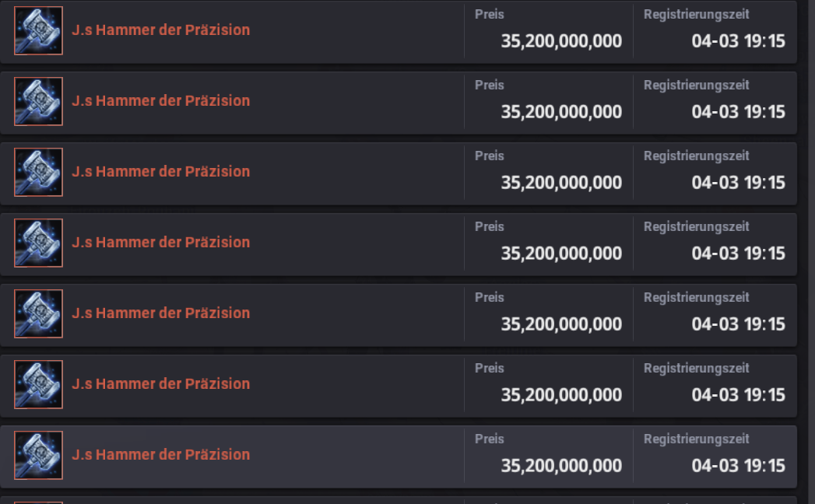Click the highlighted seventh row's registration time
The width and height of the screenshot is (815, 504).
click(738, 465)
